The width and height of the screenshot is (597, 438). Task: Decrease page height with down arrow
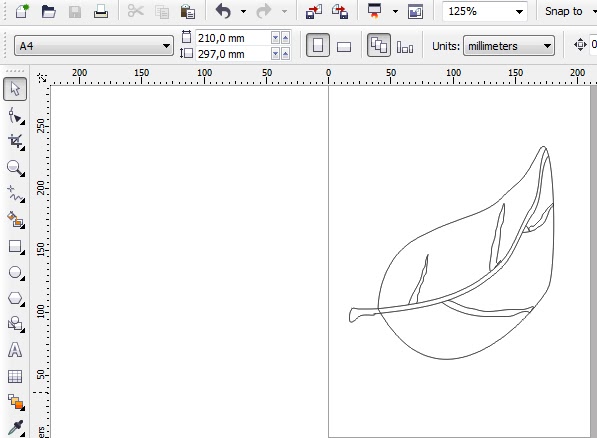coord(275,54)
